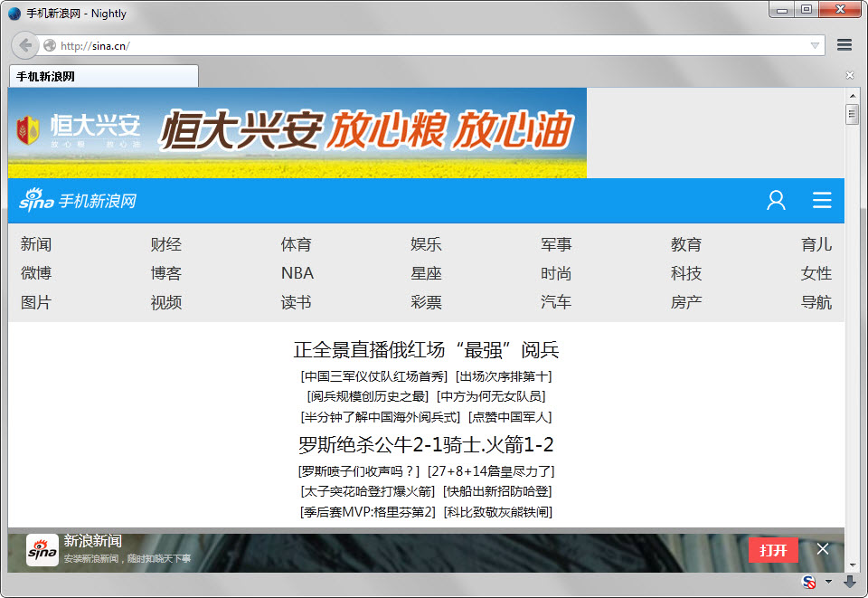Image resolution: width=868 pixels, height=598 pixels.
Task: Select the 教育 channel
Action: 686,244
